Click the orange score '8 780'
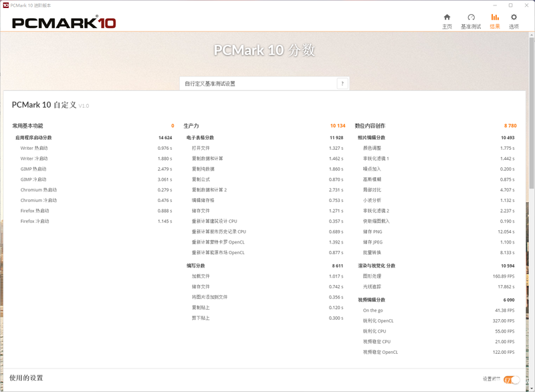Screen dimensions: 535x392 coord(510,126)
